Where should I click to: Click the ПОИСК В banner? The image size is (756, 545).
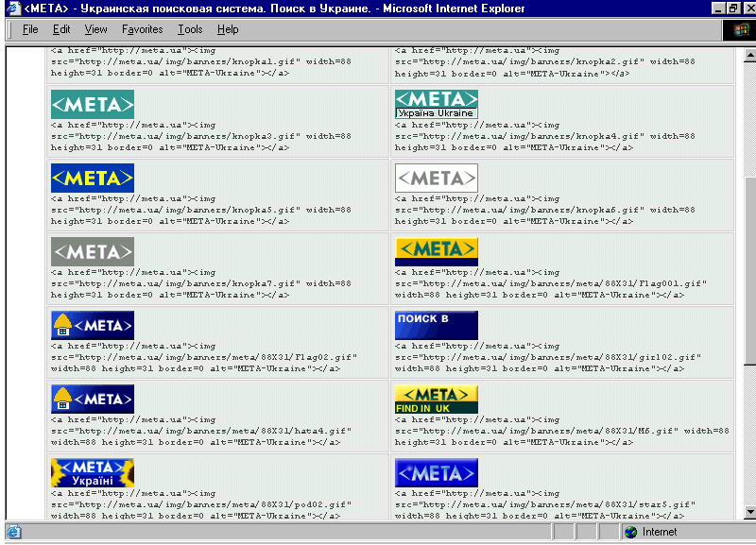(x=437, y=325)
